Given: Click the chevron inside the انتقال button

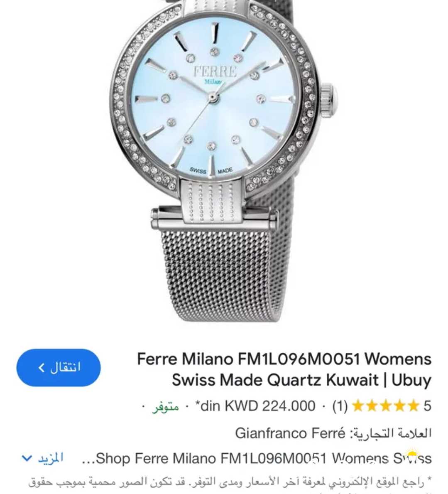Looking at the screenshot, I should pos(41,368).
